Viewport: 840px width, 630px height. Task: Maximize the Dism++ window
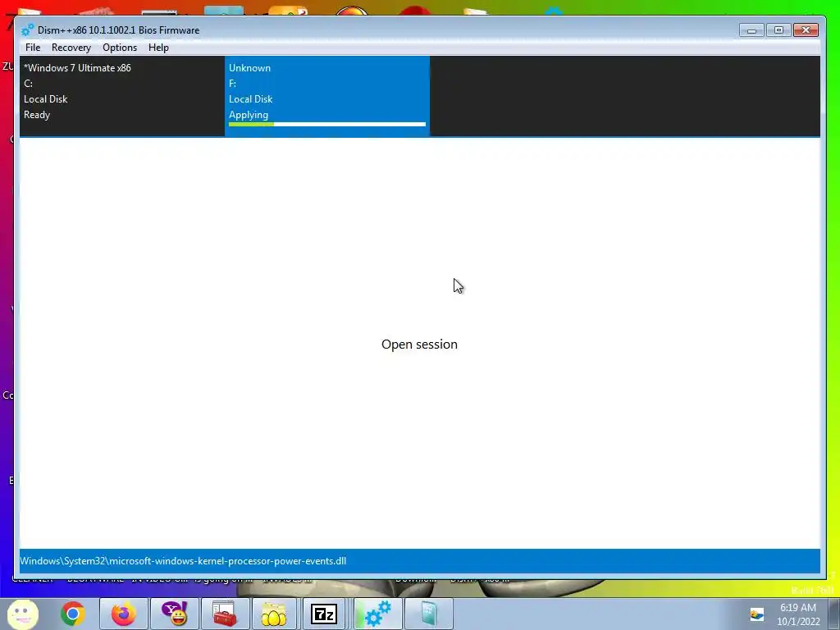[x=778, y=30]
